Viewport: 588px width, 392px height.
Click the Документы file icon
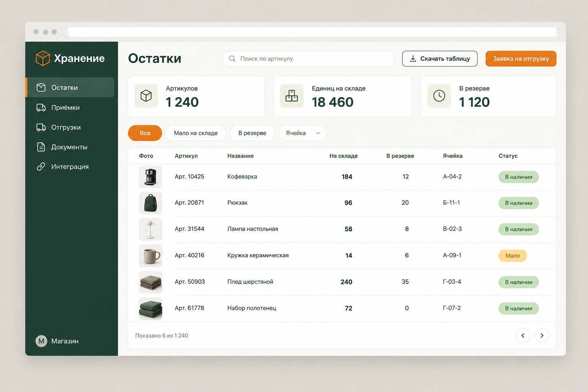(41, 147)
